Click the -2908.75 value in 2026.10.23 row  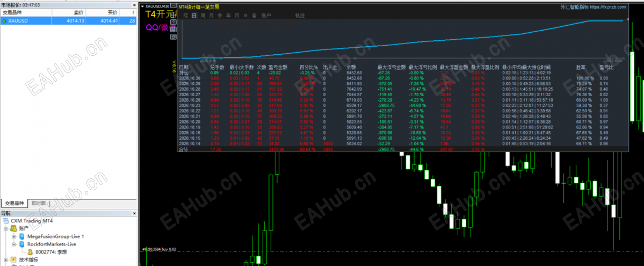[x=386, y=105]
